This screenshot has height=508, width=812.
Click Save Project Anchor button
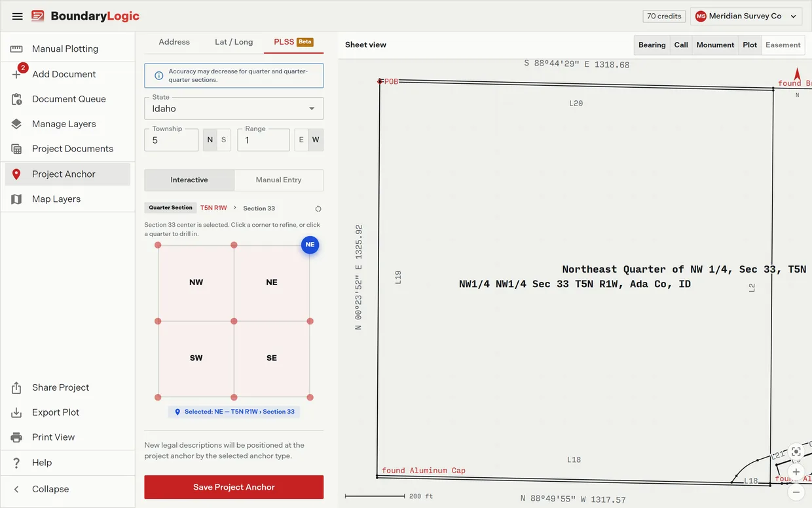point(234,487)
